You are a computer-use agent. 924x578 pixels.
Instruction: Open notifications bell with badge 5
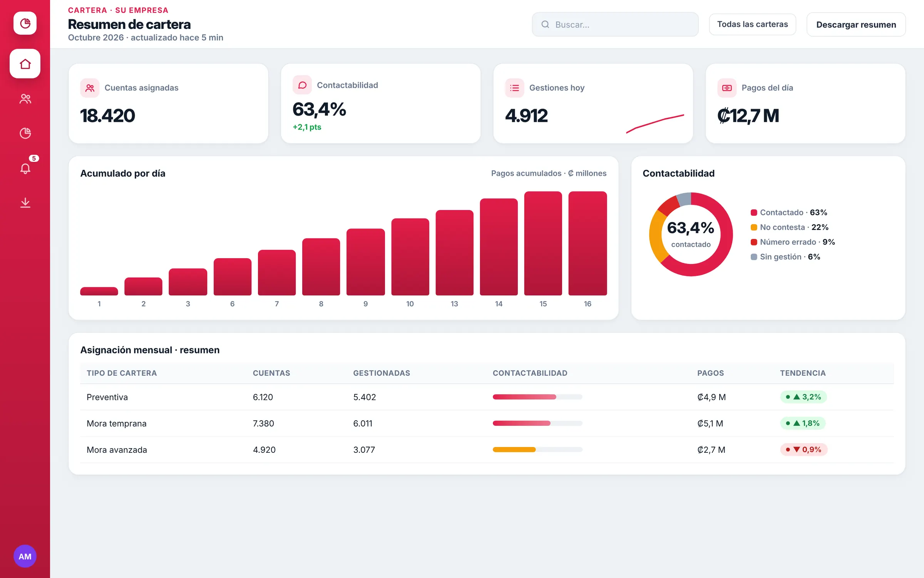point(25,168)
